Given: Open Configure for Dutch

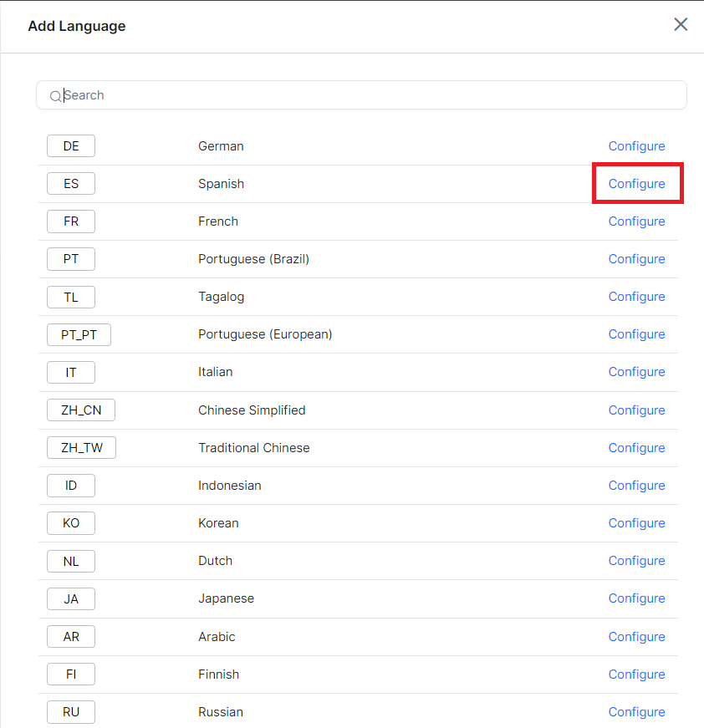Looking at the screenshot, I should point(636,561).
